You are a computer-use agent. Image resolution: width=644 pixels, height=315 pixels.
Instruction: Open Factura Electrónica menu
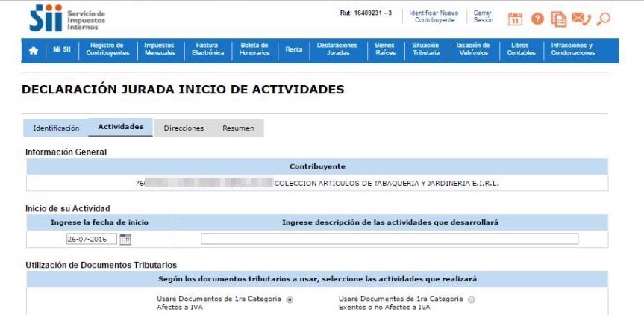point(207,49)
